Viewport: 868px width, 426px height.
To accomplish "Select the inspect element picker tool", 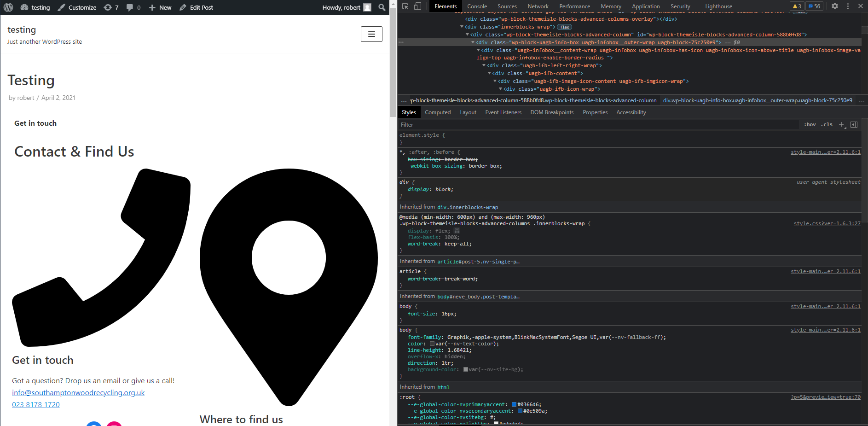I will point(405,6).
